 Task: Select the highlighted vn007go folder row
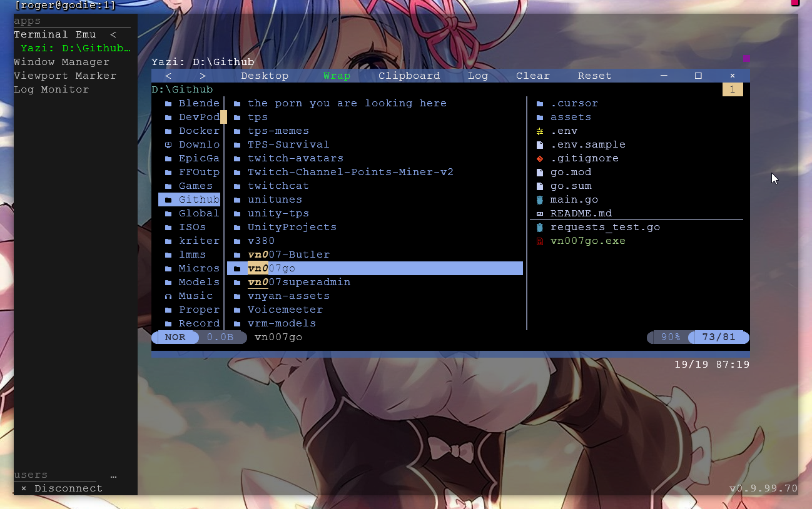click(x=375, y=268)
